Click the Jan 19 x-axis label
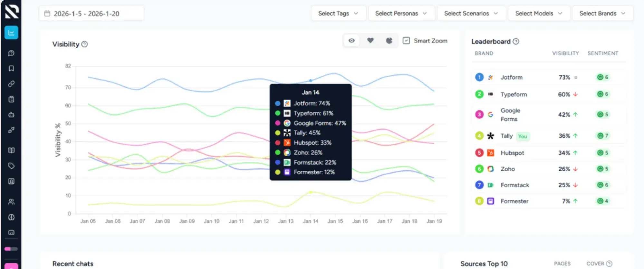Image resolution: width=644 pixels, height=269 pixels. point(434,221)
